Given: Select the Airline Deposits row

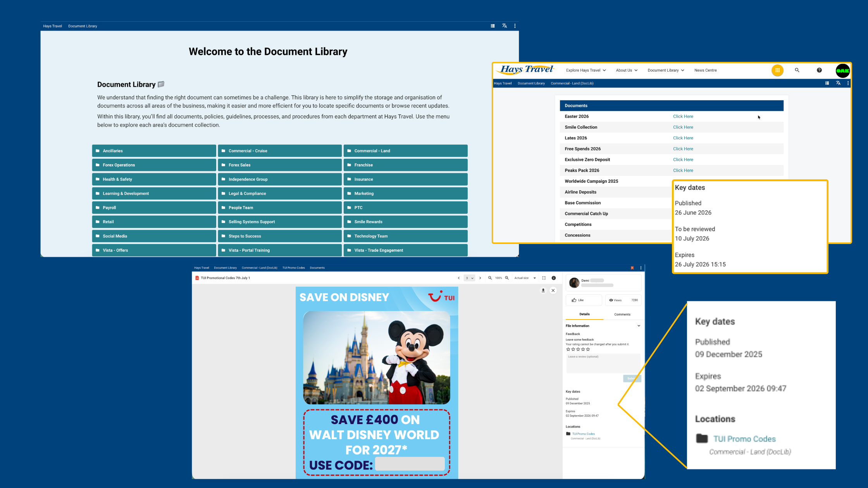Looking at the screenshot, I should coord(616,192).
